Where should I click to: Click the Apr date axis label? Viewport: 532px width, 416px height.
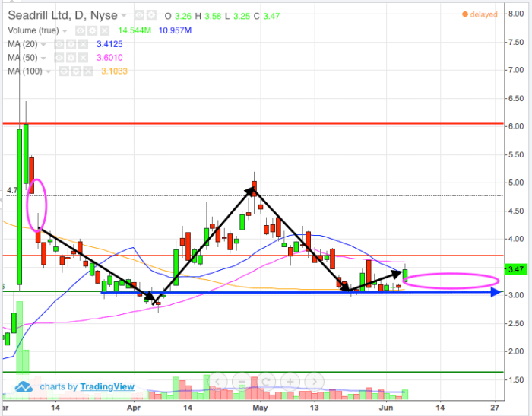(x=134, y=408)
